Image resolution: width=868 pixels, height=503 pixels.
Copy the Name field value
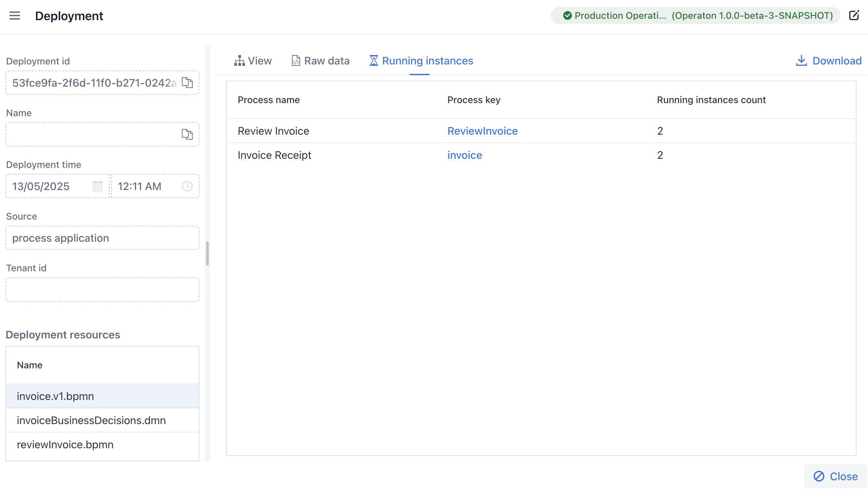187,134
